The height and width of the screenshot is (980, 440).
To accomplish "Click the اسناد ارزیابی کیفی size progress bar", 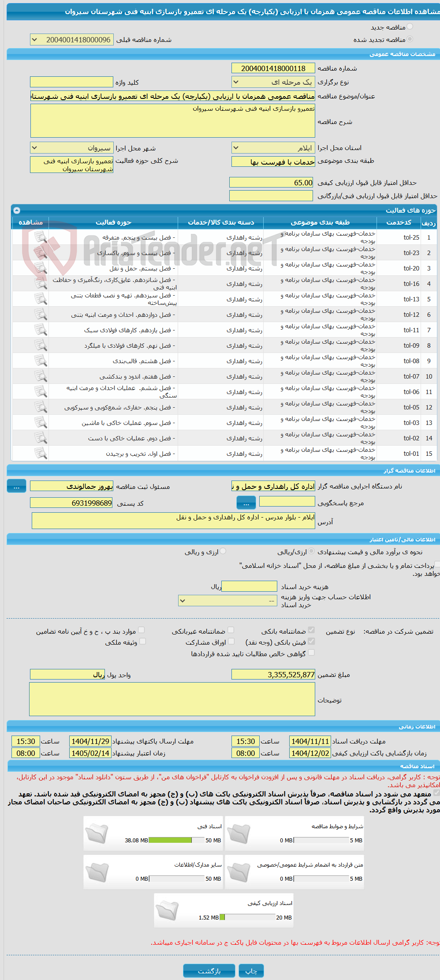I will pyautogui.click(x=247, y=917).
